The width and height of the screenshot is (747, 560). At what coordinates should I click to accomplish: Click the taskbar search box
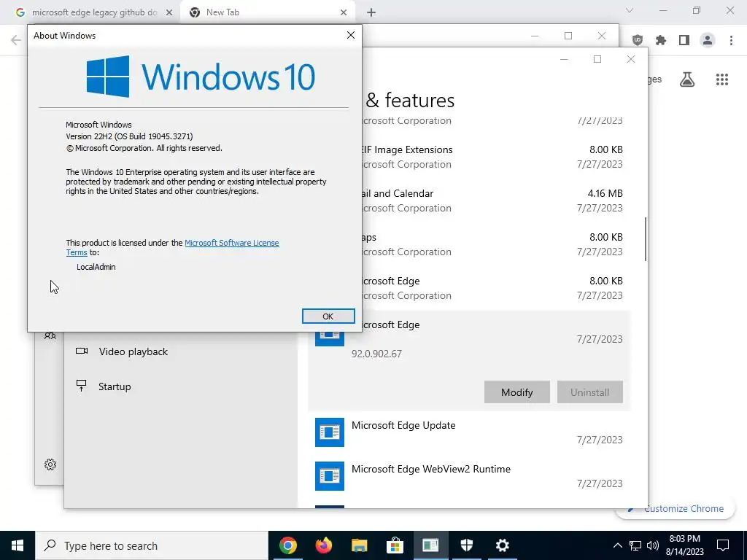[152, 545]
